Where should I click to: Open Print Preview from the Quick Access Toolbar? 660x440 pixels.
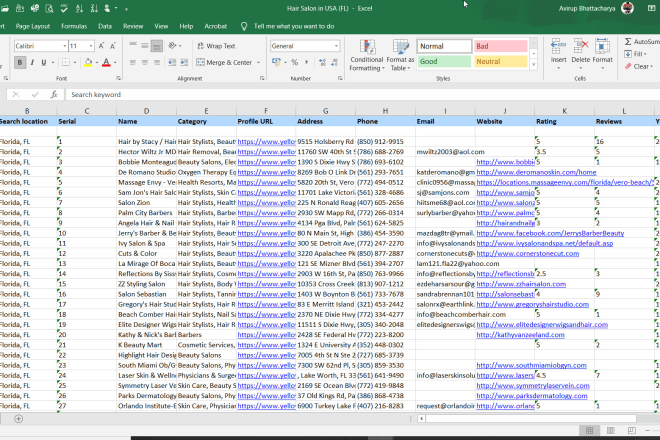pos(49,8)
